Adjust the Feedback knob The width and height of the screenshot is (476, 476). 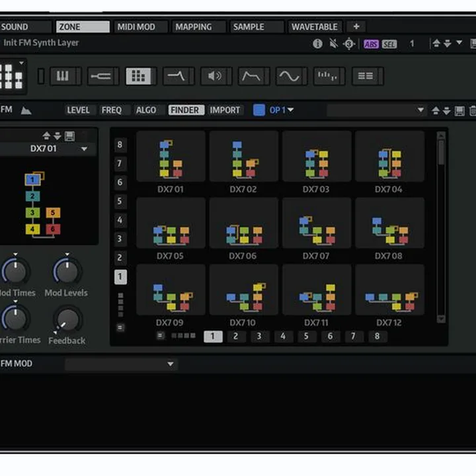68,320
